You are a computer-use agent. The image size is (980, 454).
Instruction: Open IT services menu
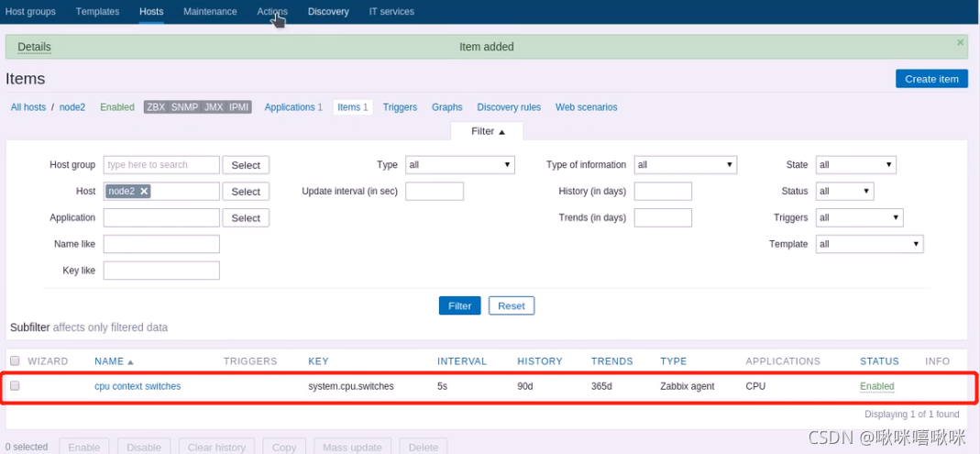pyautogui.click(x=391, y=11)
